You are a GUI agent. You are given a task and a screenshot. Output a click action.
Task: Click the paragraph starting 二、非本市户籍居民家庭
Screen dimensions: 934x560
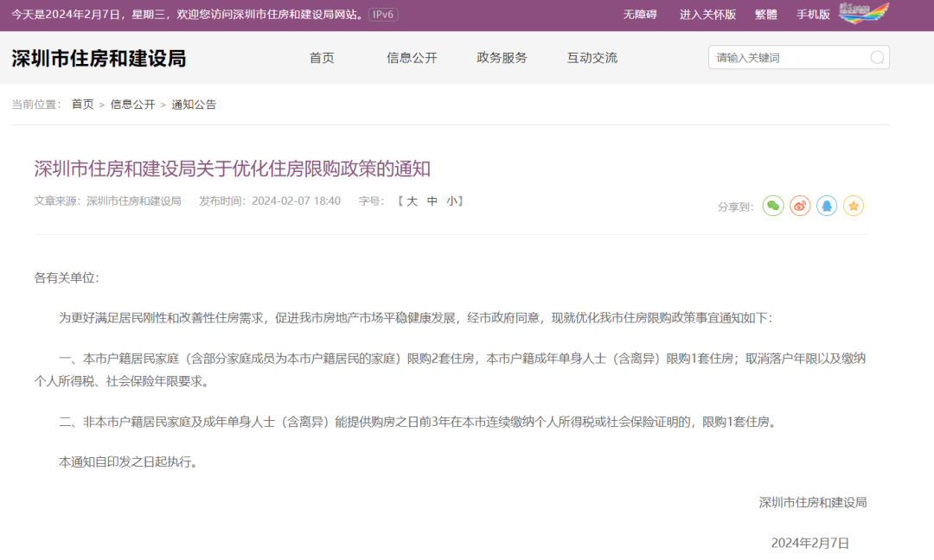click(x=420, y=422)
